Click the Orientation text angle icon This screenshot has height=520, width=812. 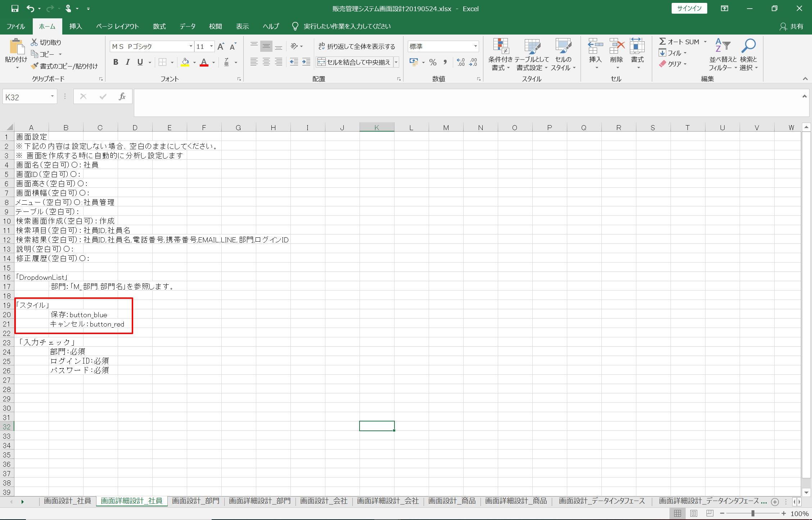(295, 46)
